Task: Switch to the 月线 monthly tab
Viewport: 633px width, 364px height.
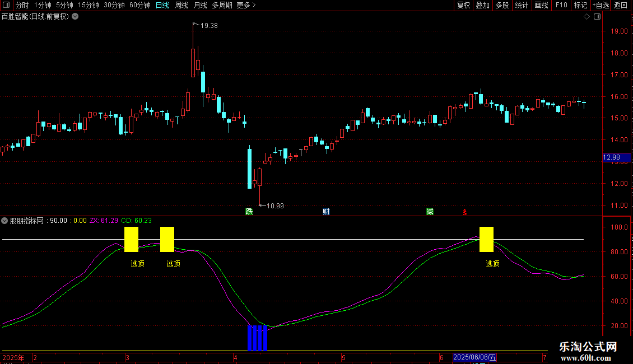Action: point(200,5)
